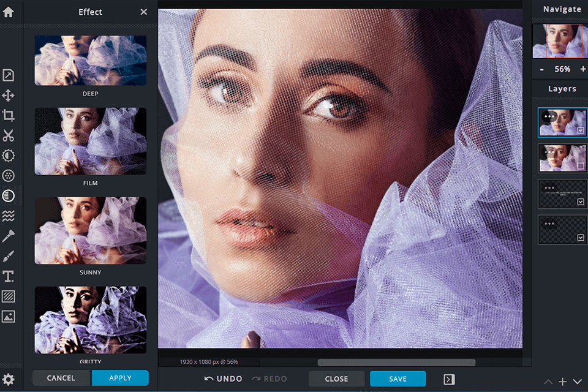Open the three-dot menu on fourth layer
The image size is (588, 392).
[x=549, y=224]
